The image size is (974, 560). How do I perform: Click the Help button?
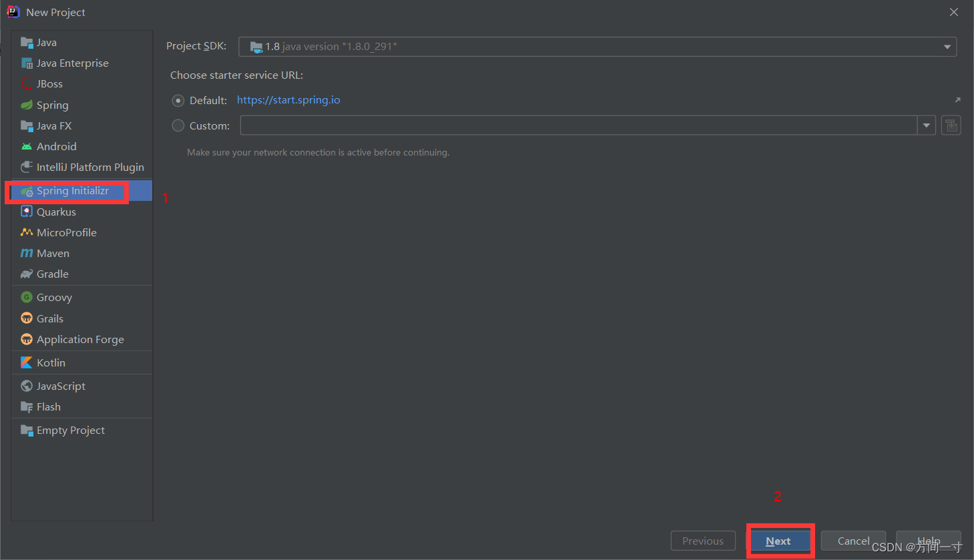[929, 541]
